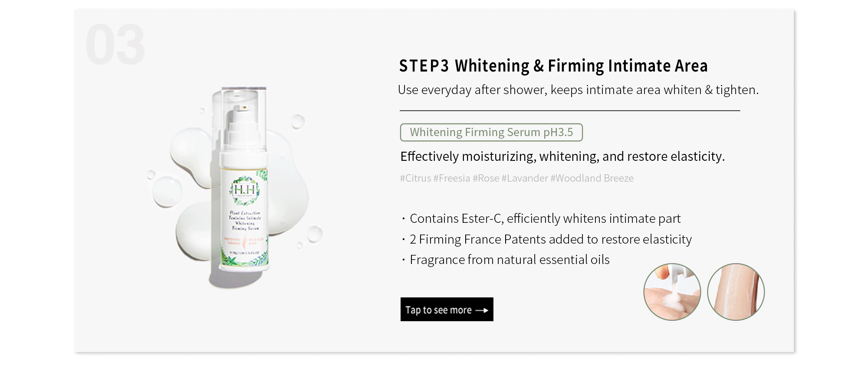
Task: Click the large faded 03 step number
Action: point(115,45)
